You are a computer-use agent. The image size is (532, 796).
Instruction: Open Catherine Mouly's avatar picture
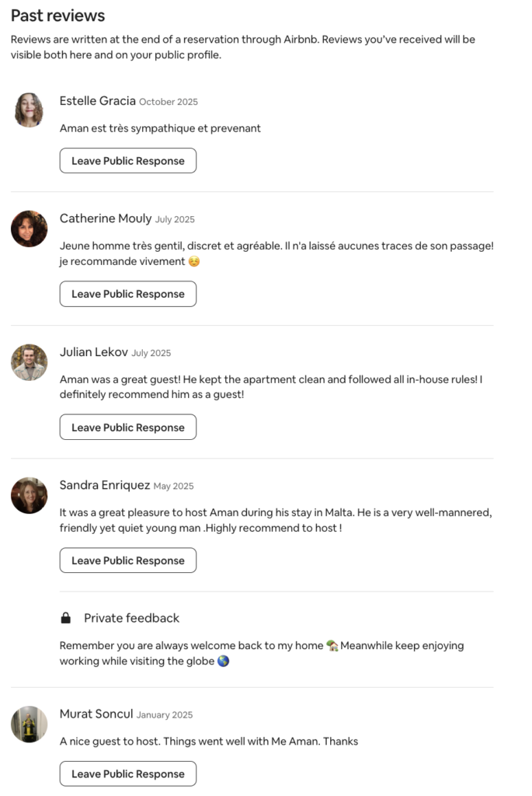click(x=29, y=229)
